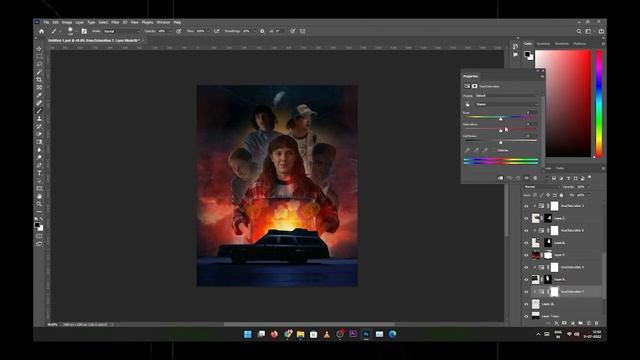640x360 pixels.
Task: Toggle the layer filter switch in Layers
Action: point(589,177)
